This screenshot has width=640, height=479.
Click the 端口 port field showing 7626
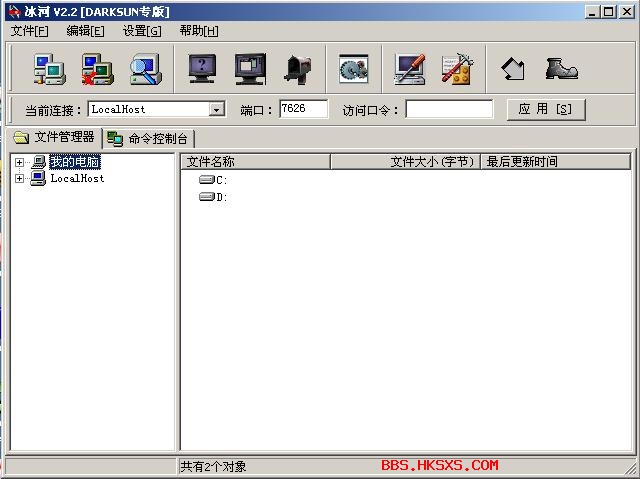(303, 109)
